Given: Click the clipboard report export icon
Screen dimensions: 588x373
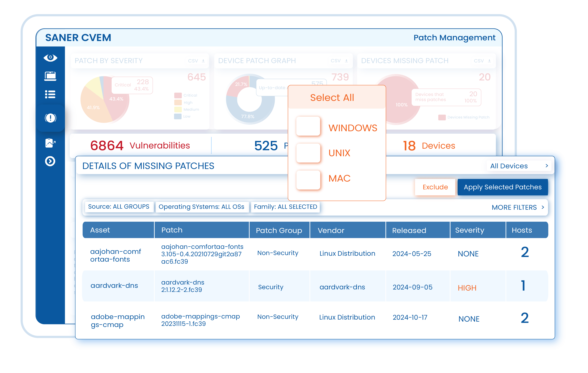Looking at the screenshot, I should [50, 143].
